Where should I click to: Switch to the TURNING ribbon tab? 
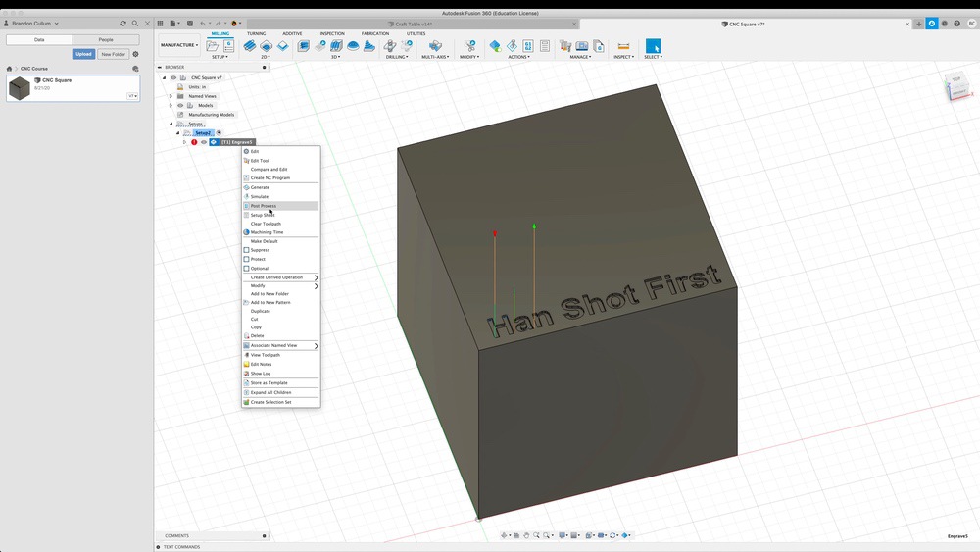tap(256, 33)
